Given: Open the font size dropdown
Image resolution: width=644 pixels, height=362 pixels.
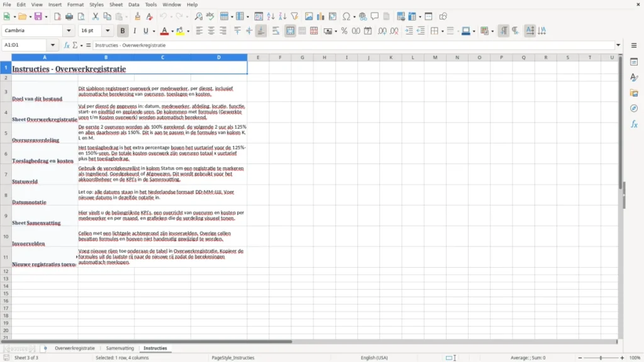Looking at the screenshot, I should point(108,31).
